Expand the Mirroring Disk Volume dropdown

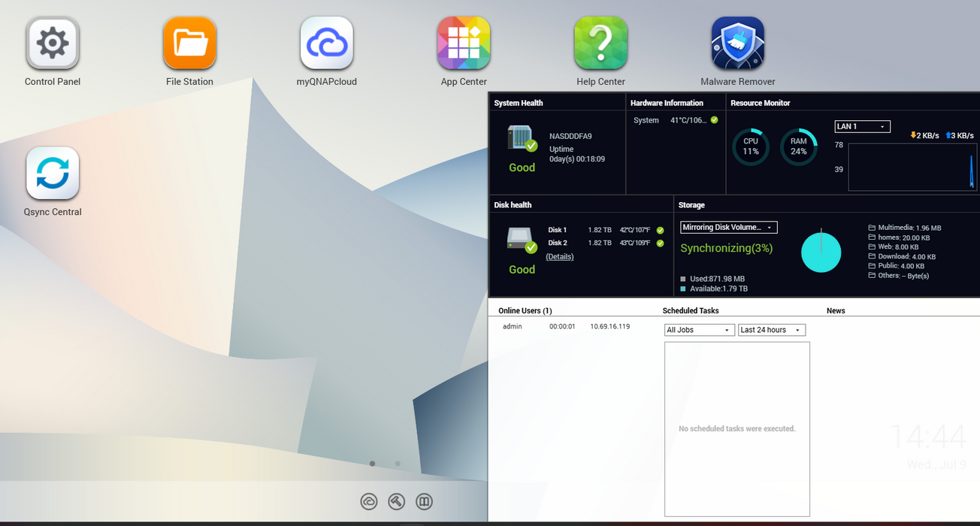tap(728, 227)
